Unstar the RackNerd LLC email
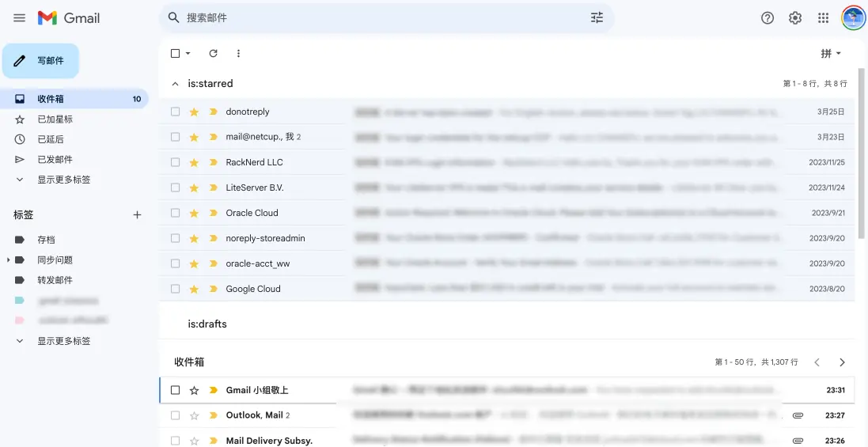 tap(194, 162)
